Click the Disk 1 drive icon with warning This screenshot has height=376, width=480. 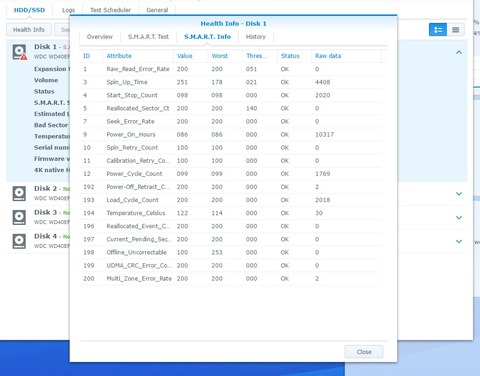click(20, 52)
